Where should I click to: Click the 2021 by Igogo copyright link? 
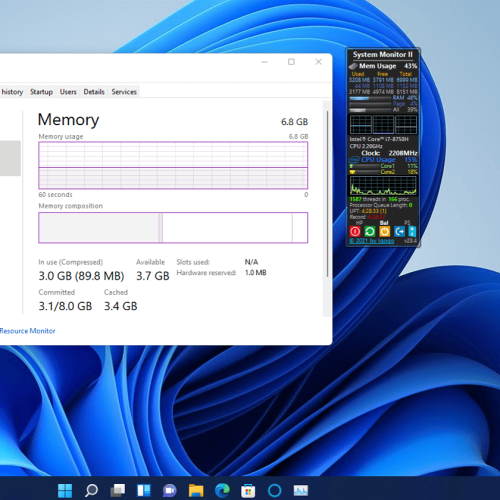coord(372,241)
